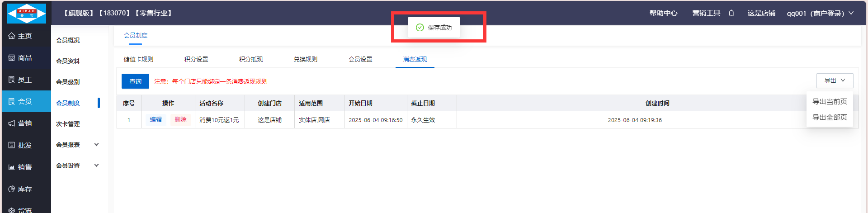Open the 销售 sales chart icon

[12, 167]
